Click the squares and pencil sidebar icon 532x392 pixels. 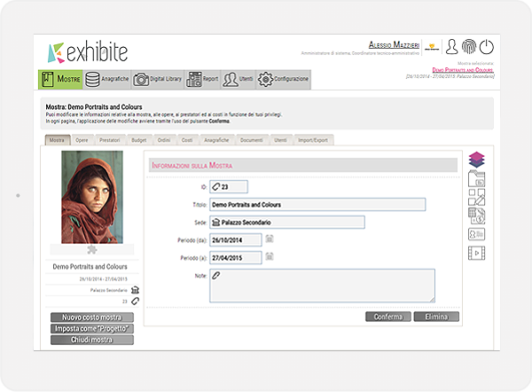[477, 197]
